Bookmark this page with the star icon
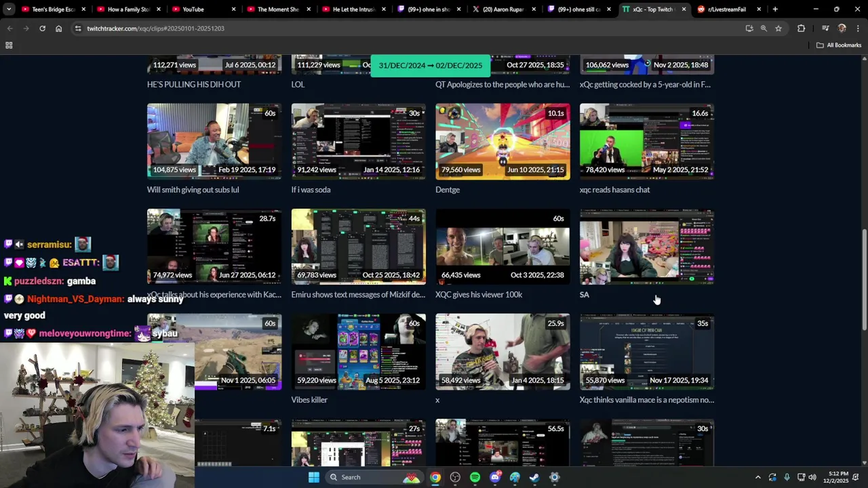Viewport: 868px width, 488px height. click(x=778, y=28)
